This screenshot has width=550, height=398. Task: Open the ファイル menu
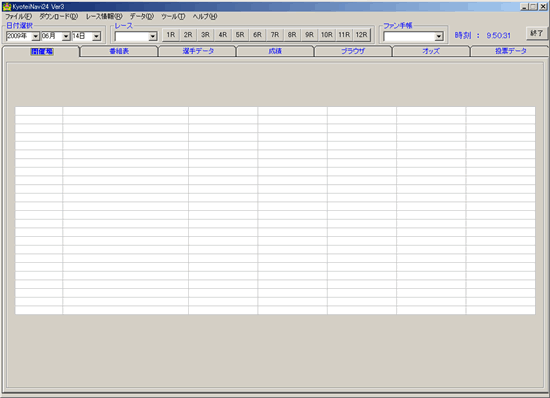pos(18,16)
